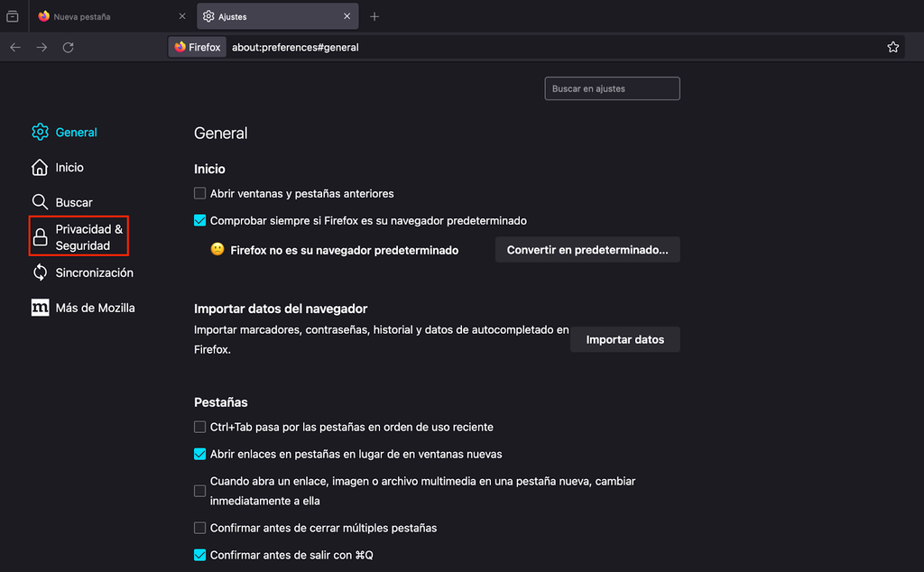Enable 'Abrir ventanas y pestañas anteriores'
Screen dimensions: 924x572
[x=199, y=193]
